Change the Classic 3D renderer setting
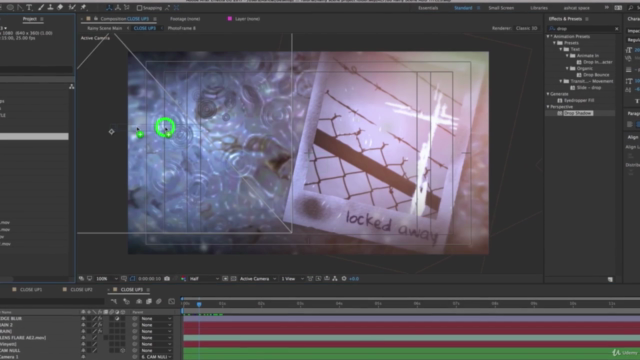The height and width of the screenshot is (360, 640). 527,28
